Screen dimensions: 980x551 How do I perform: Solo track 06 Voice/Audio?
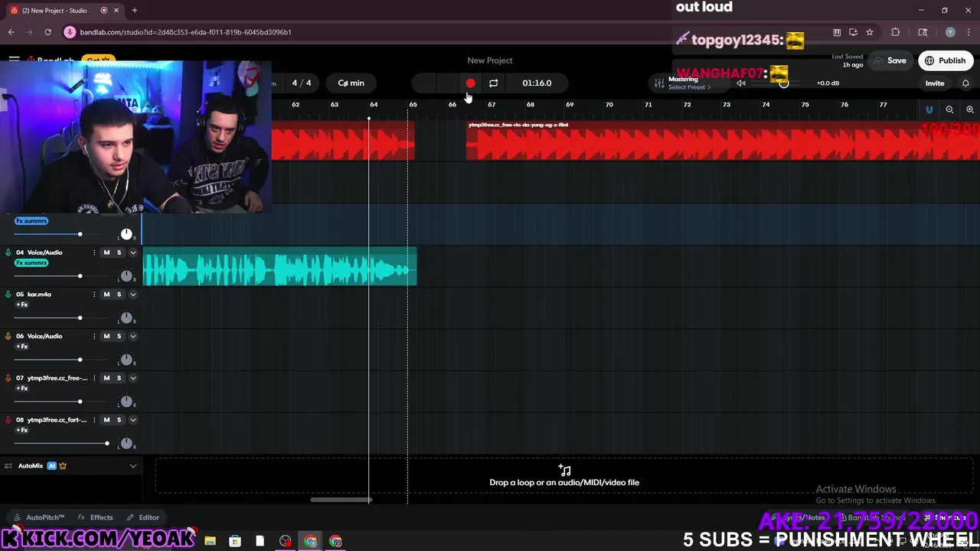119,337
